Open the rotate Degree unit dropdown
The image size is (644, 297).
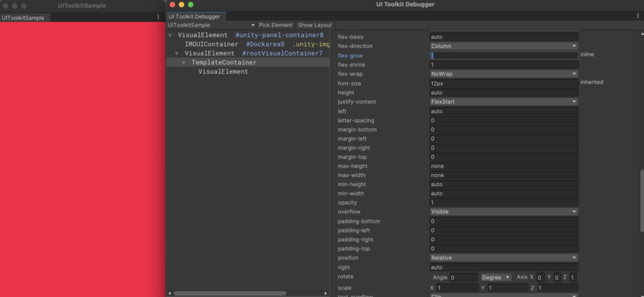(x=496, y=277)
